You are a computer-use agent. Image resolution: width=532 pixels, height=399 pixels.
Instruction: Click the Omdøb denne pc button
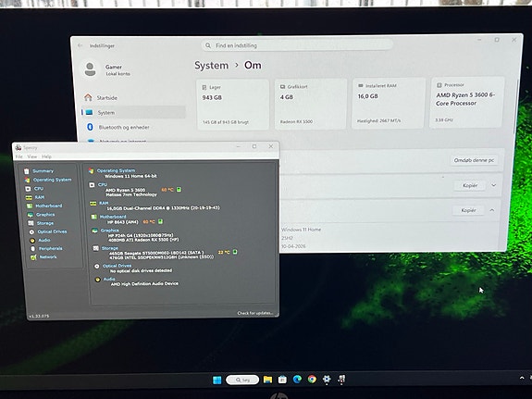coord(474,160)
